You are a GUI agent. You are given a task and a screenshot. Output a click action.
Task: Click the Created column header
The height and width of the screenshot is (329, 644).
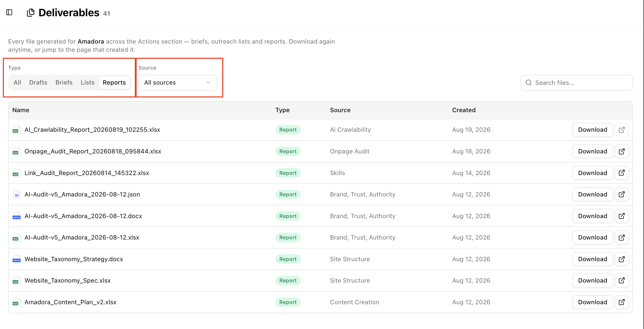(464, 110)
